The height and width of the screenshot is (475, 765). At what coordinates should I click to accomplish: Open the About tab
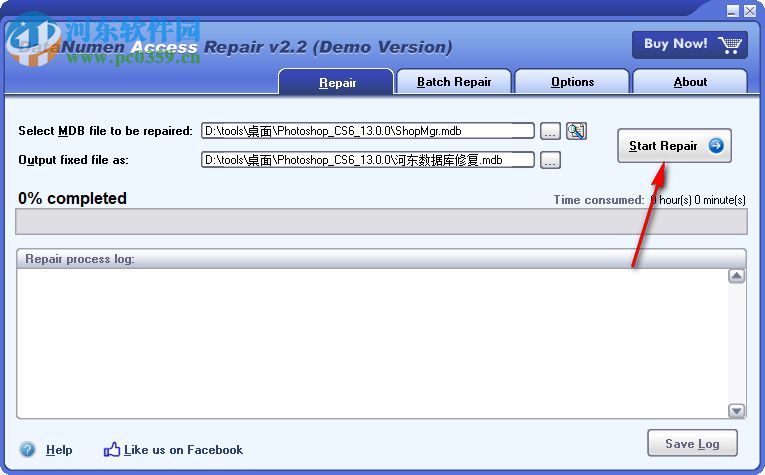pyautogui.click(x=690, y=82)
